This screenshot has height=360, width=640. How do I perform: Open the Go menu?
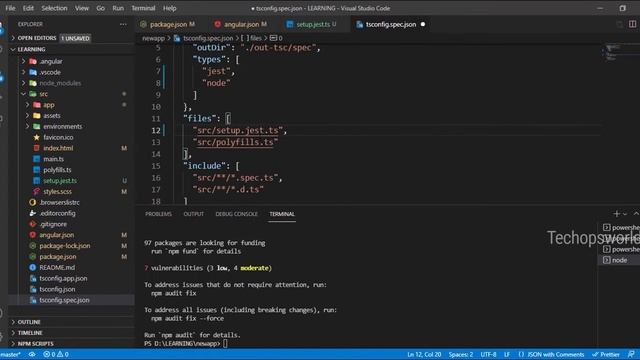pos(100,8)
